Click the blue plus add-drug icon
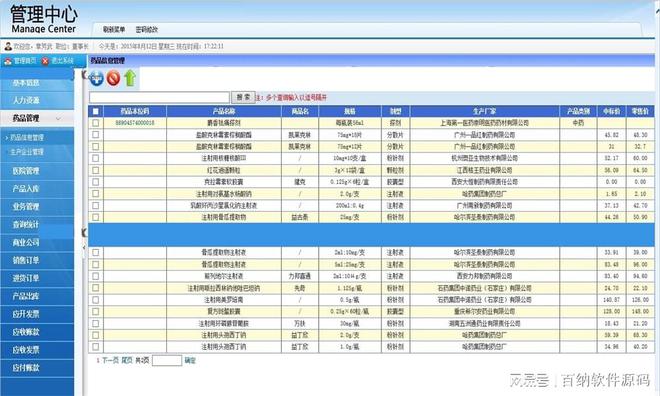This screenshot has width=660, height=396. click(x=96, y=78)
